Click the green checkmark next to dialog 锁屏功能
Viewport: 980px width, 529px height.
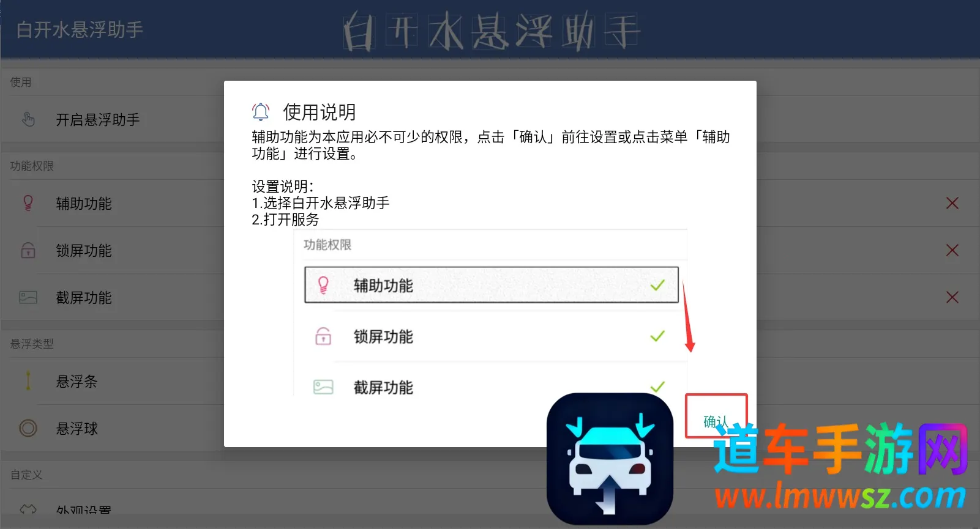[x=657, y=336]
